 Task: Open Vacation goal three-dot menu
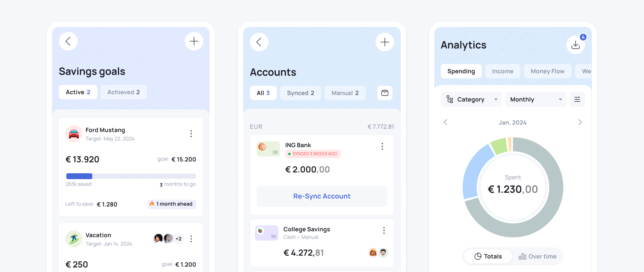(191, 239)
